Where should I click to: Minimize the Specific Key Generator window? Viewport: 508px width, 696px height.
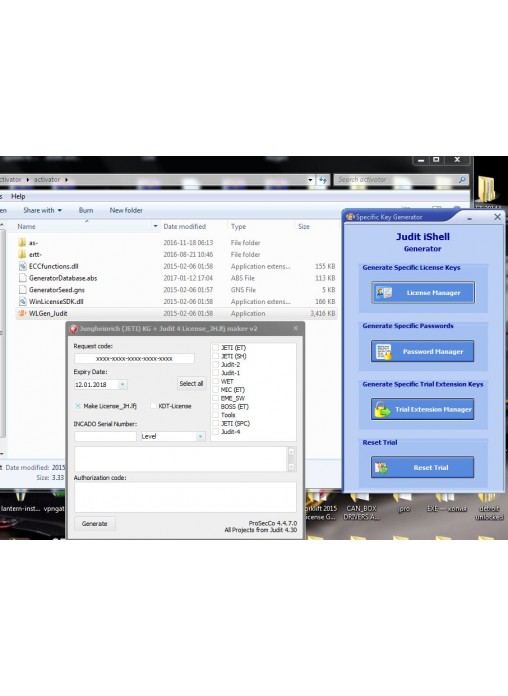pos(469,218)
